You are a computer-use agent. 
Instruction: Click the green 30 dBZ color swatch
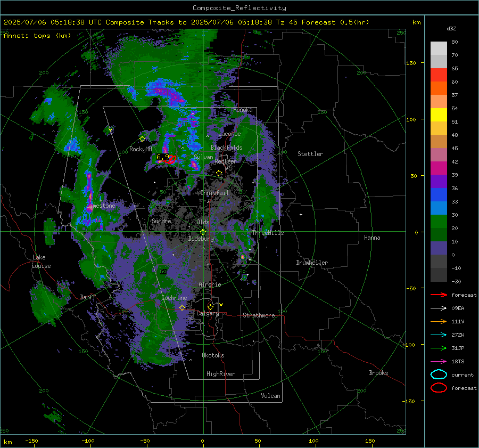[439, 222]
